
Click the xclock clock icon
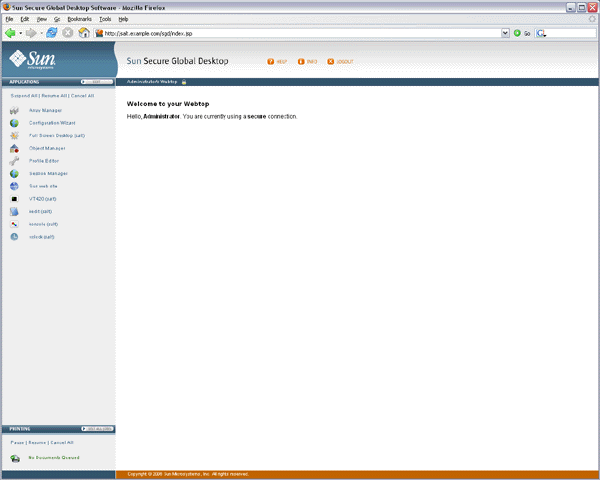pyautogui.click(x=14, y=237)
